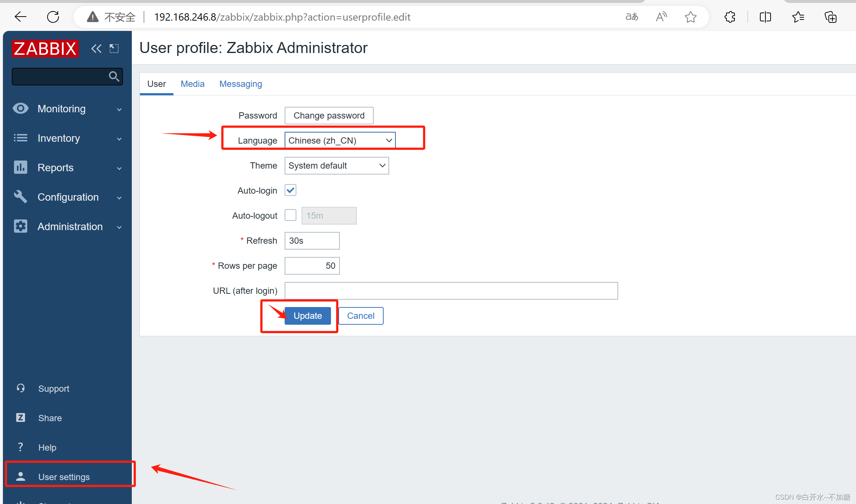Click the Auto-logout 15m field

coord(329,215)
